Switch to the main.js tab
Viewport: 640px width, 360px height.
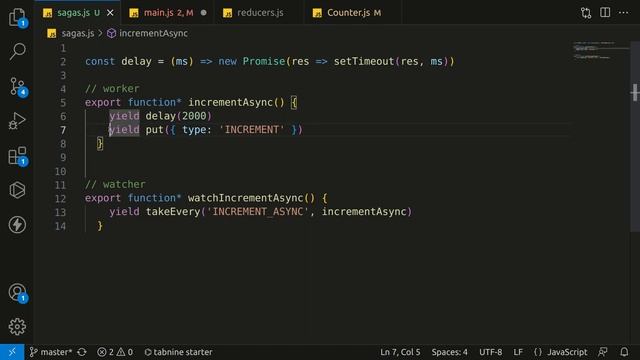[168, 13]
